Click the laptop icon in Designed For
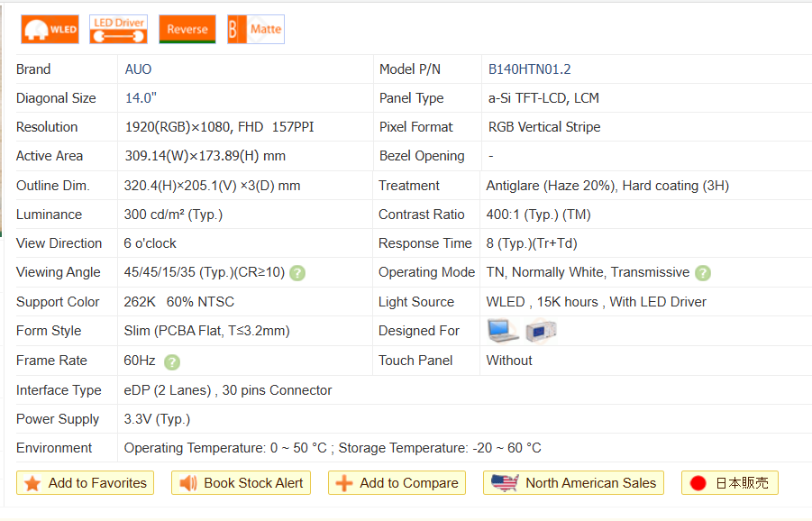The height and width of the screenshot is (521, 812). coord(502,331)
